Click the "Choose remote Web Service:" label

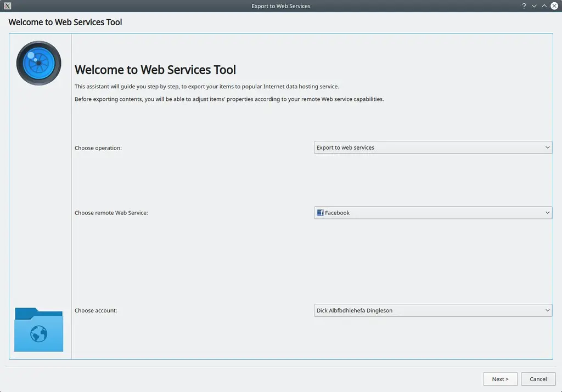(111, 212)
